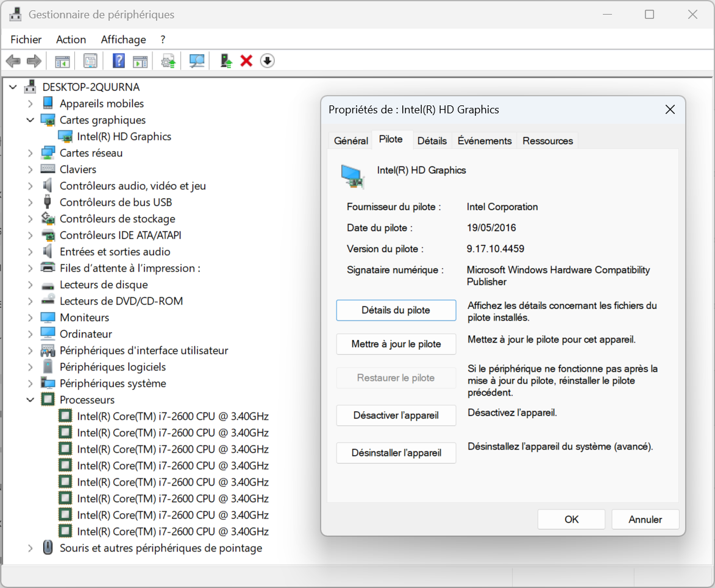
Task: Expand the Appareils mobiles category
Action: pyautogui.click(x=30, y=104)
